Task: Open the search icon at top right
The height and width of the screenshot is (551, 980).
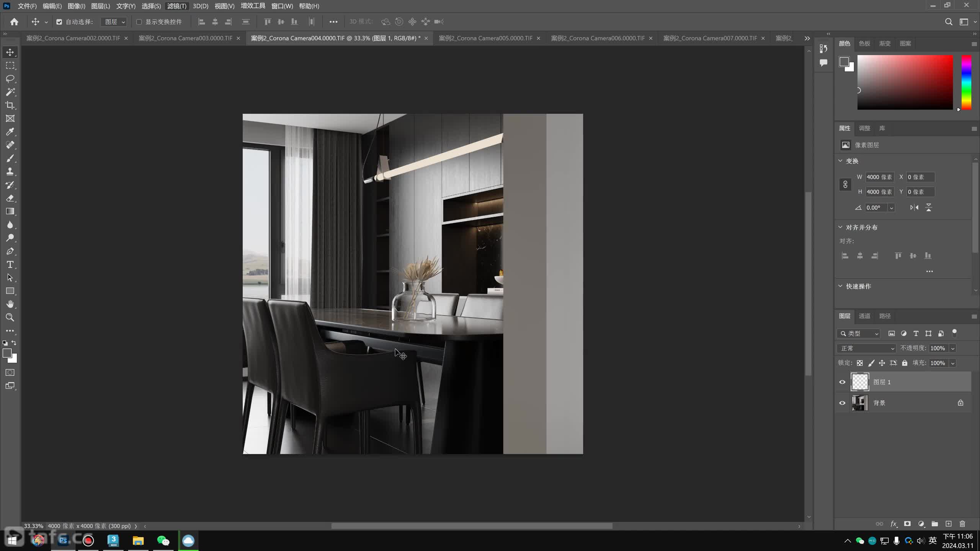Action: [x=949, y=22]
